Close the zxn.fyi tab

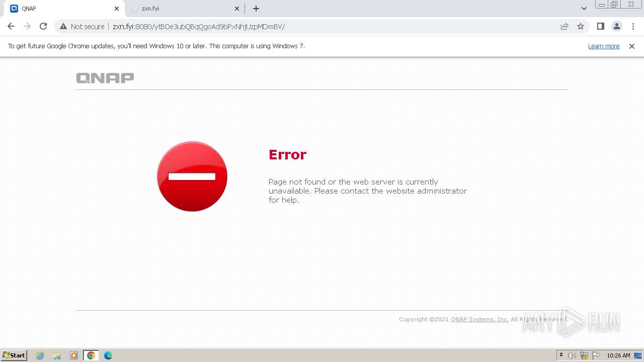click(237, 9)
